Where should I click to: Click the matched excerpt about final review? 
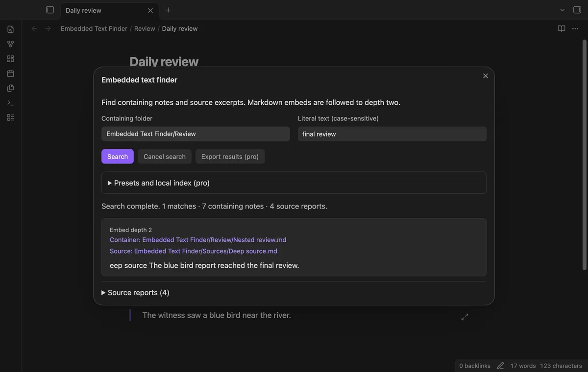pos(204,265)
